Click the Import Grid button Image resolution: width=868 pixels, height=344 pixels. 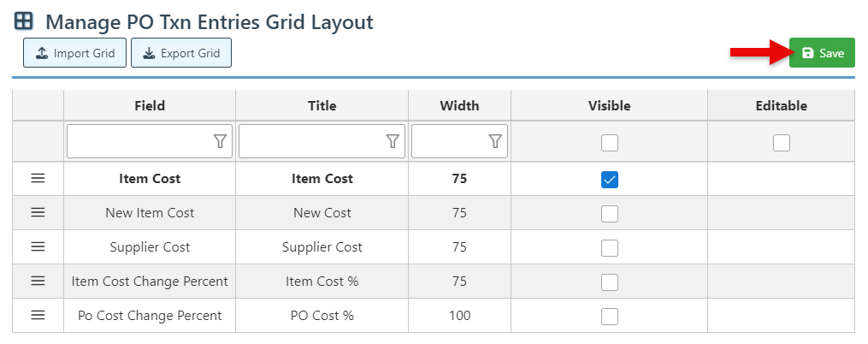click(x=75, y=53)
